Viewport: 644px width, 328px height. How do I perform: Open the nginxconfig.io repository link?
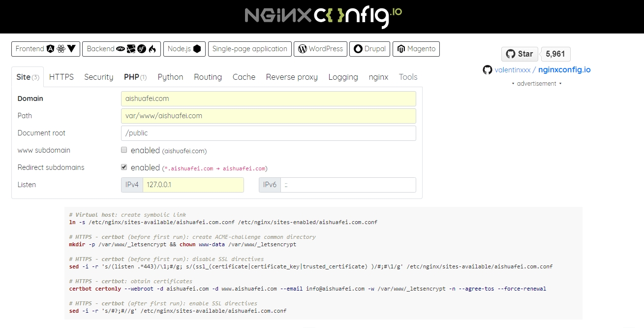[x=564, y=70]
